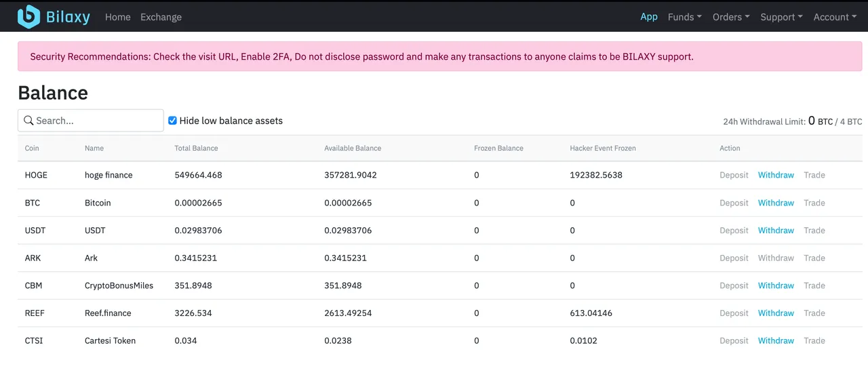Click the Bilaxy logo icon

click(28, 16)
